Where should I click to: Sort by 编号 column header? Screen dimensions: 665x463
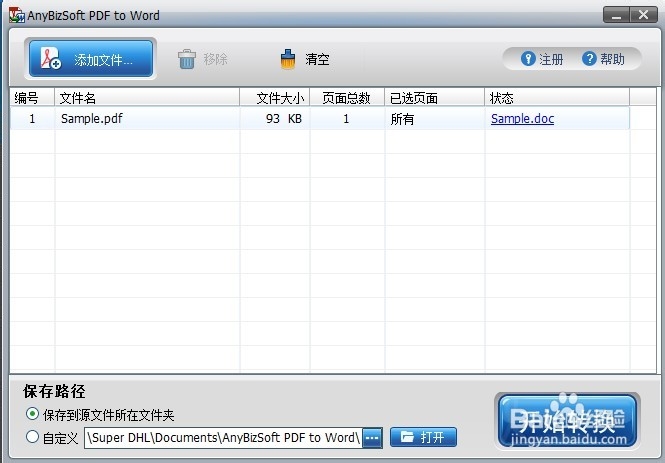coord(32,98)
